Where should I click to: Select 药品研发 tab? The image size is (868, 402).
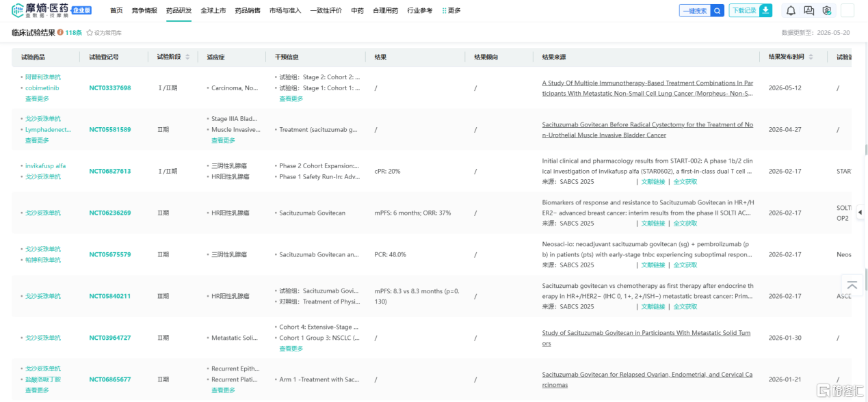(179, 10)
